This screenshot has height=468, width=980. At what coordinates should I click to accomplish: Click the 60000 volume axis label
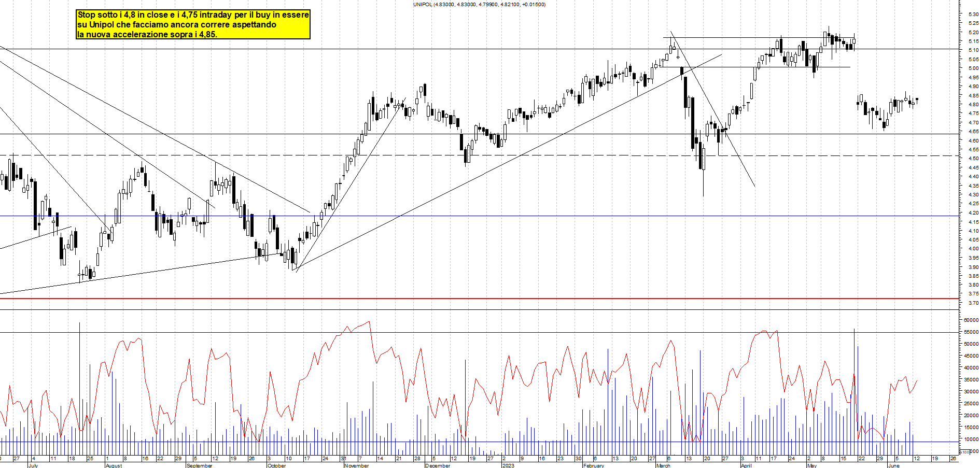tap(971, 320)
